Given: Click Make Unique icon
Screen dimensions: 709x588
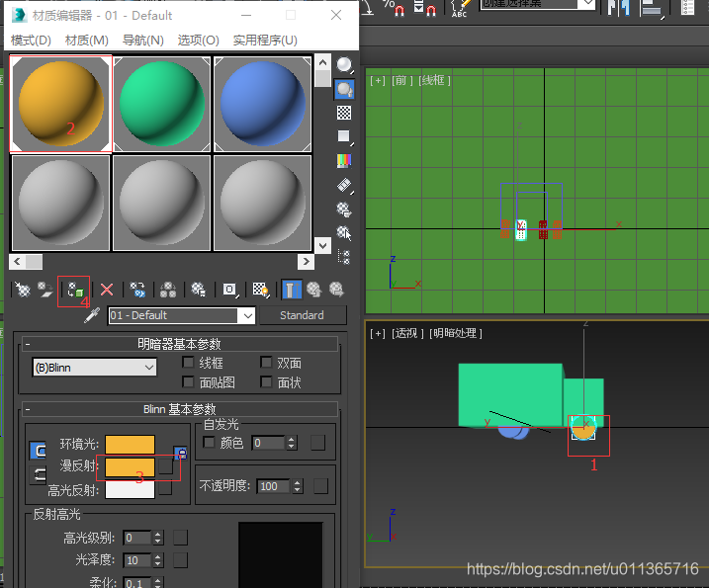Looking at the screenshot, I should click(168, 290).
